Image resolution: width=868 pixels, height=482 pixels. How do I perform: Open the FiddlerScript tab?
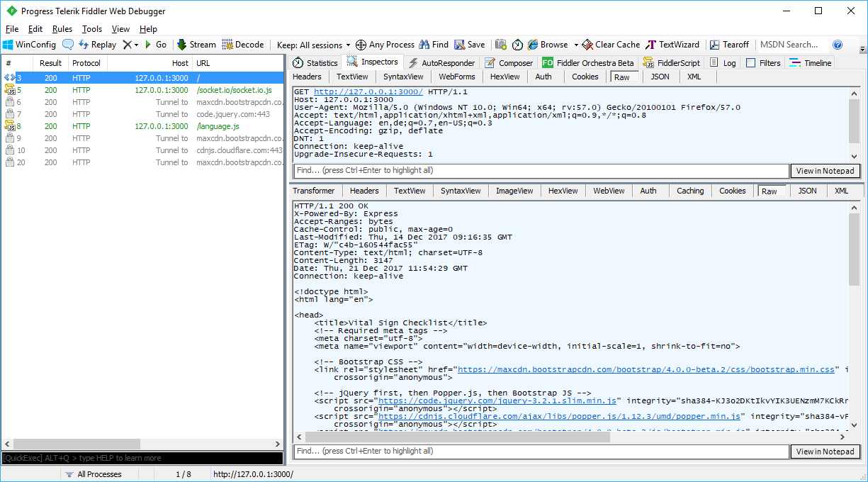tap(672, 63)
